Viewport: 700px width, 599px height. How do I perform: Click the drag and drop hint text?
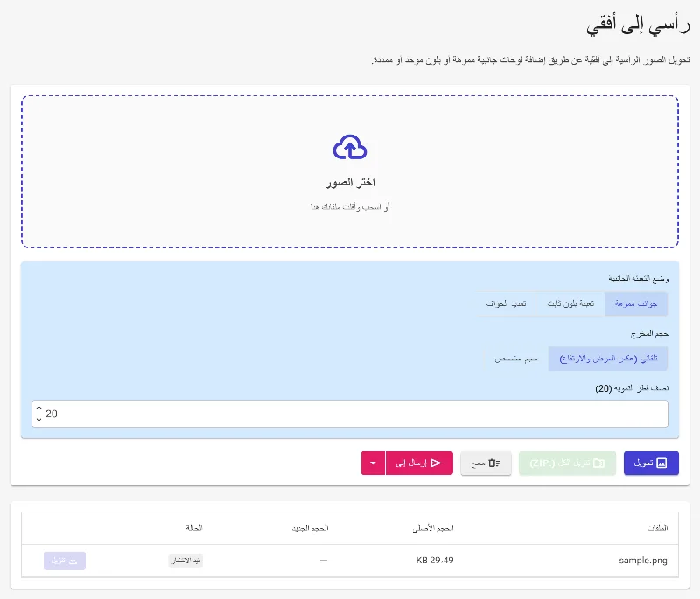(x=350, y=207)
